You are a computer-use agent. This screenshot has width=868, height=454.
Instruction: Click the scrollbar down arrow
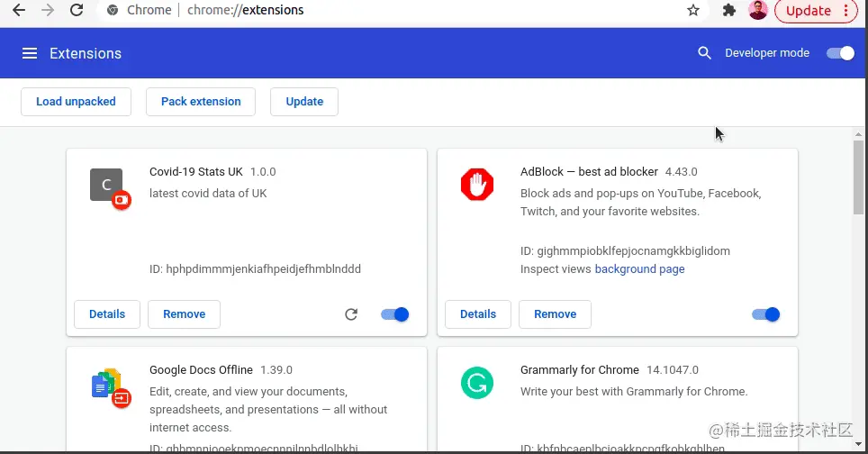(x=859, y=444)
